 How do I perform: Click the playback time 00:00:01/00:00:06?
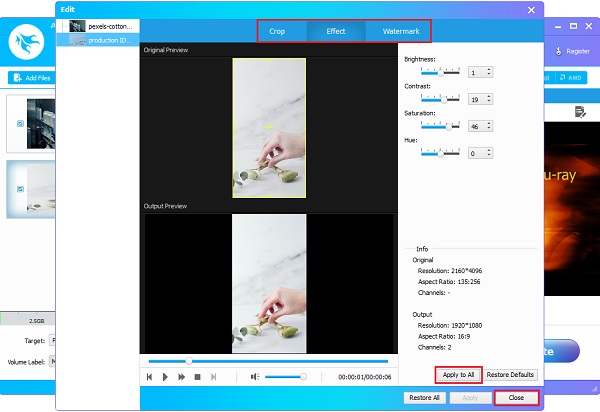click(x=365, y=377)
